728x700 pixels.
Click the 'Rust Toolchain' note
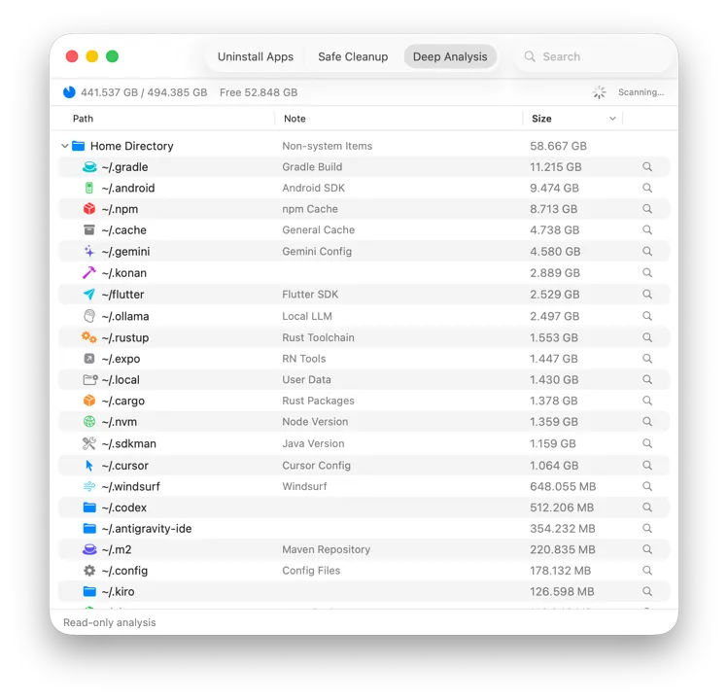pos(318,337)
